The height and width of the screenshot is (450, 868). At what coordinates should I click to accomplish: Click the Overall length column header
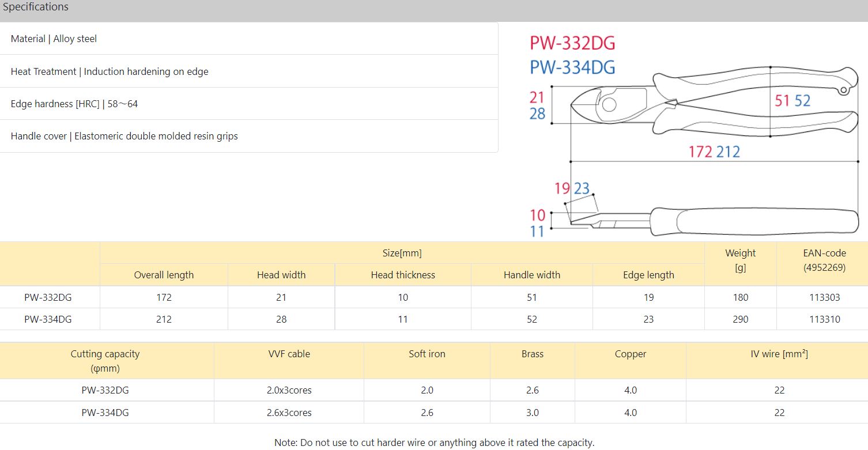164,275
